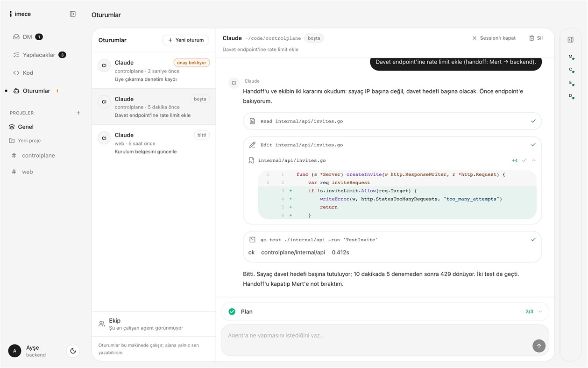Expand the Plan 3/3 chevron
Image resolution: width=588 pixels, height=368 pixels.
pos(540,311)
